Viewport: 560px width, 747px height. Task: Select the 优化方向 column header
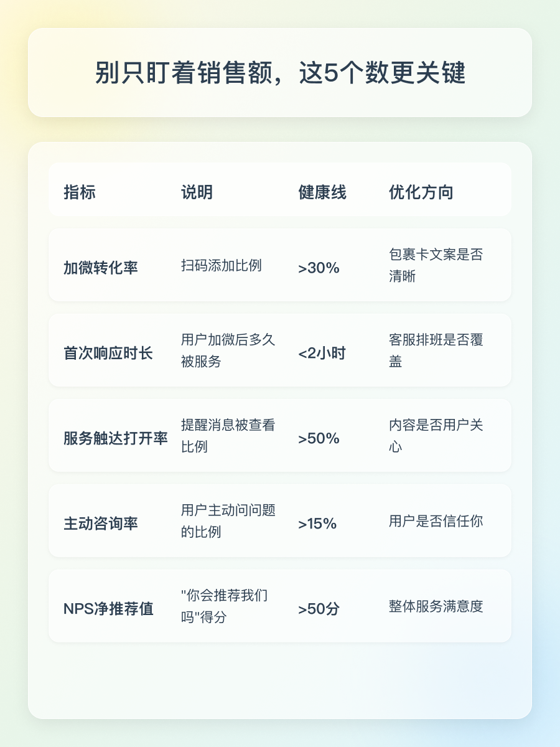click(x=421, y=192)
